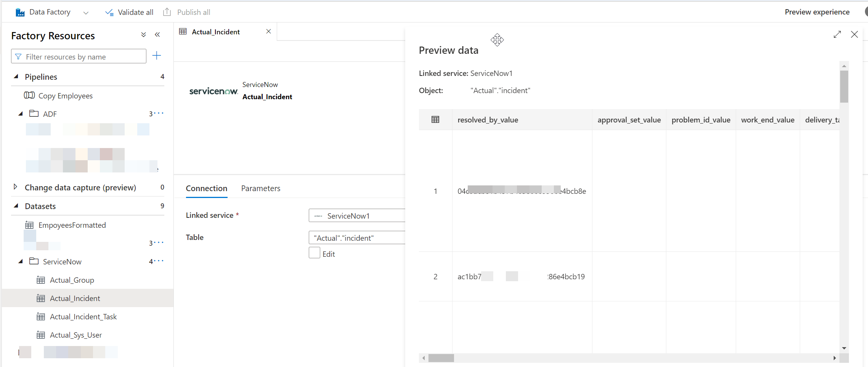Open Actual_Incident_Task dataset
The image size is (868, 367).
[83, 317]
